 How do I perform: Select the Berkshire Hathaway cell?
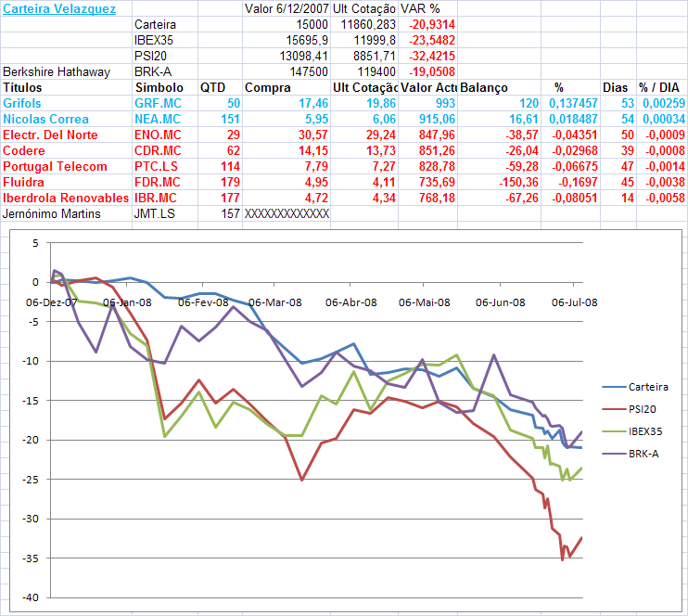click(66, 72)
